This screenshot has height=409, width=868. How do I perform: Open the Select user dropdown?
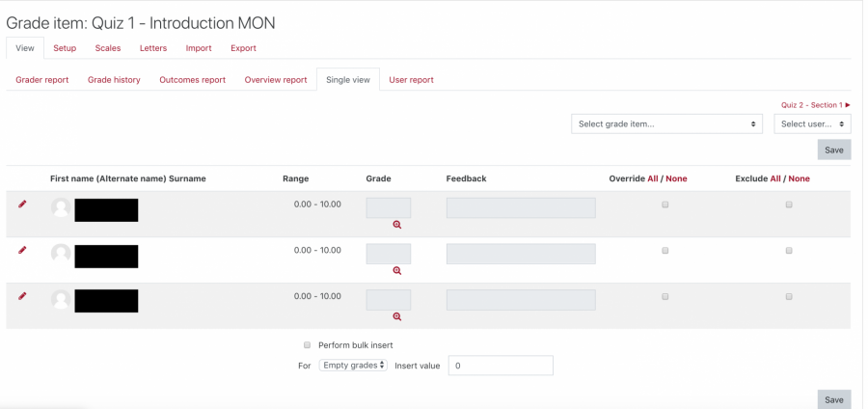[812, 124]
